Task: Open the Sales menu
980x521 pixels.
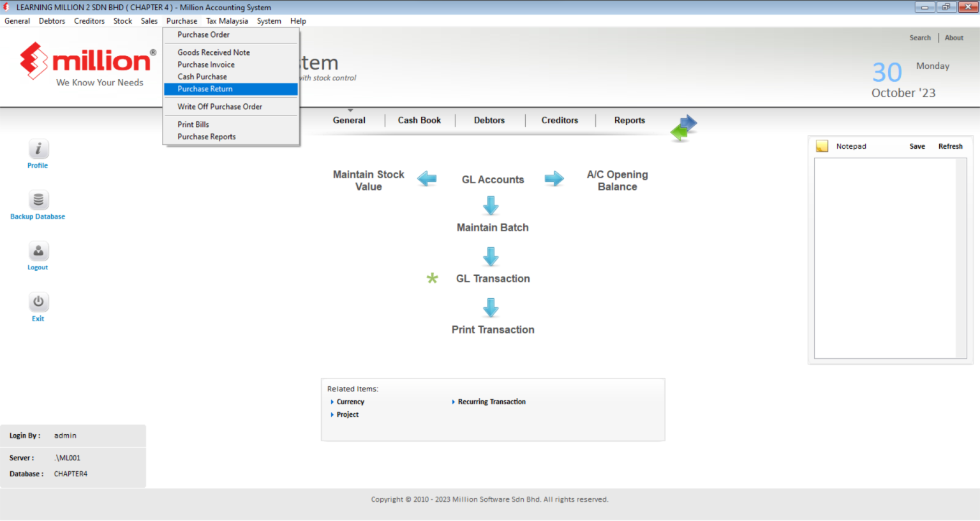Action: [149, 21]
